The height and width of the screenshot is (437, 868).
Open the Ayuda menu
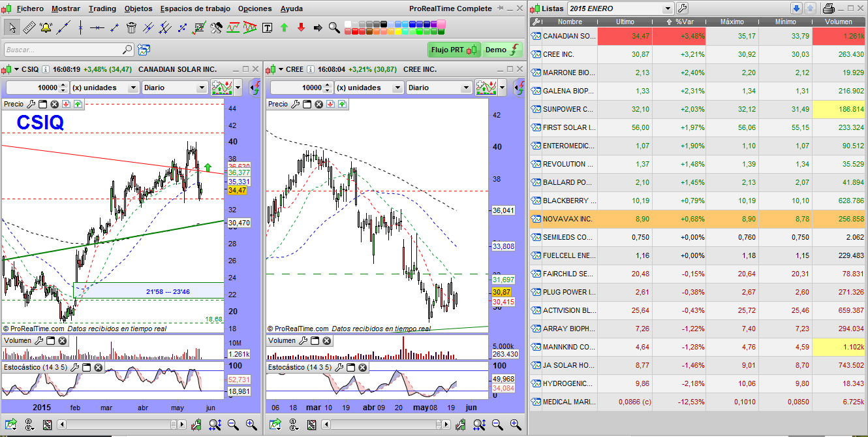click(x=291, y=8)
